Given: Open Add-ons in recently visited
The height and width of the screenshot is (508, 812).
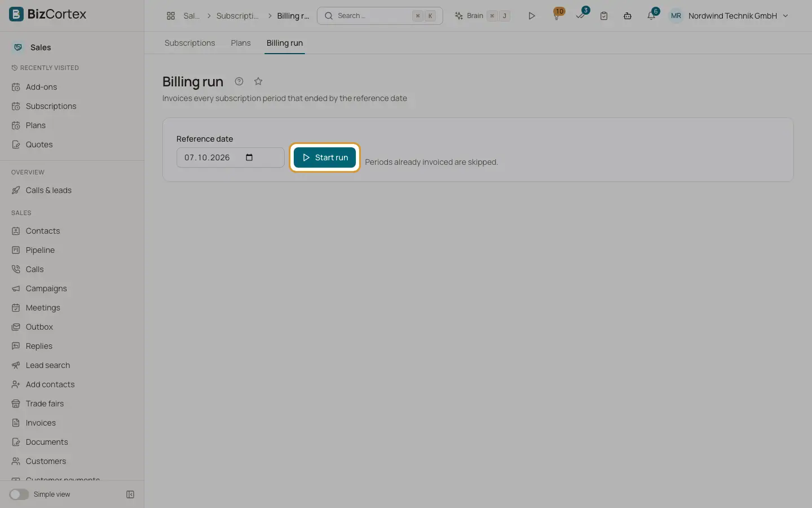Looking at the screenshot, I should point(72,87).
